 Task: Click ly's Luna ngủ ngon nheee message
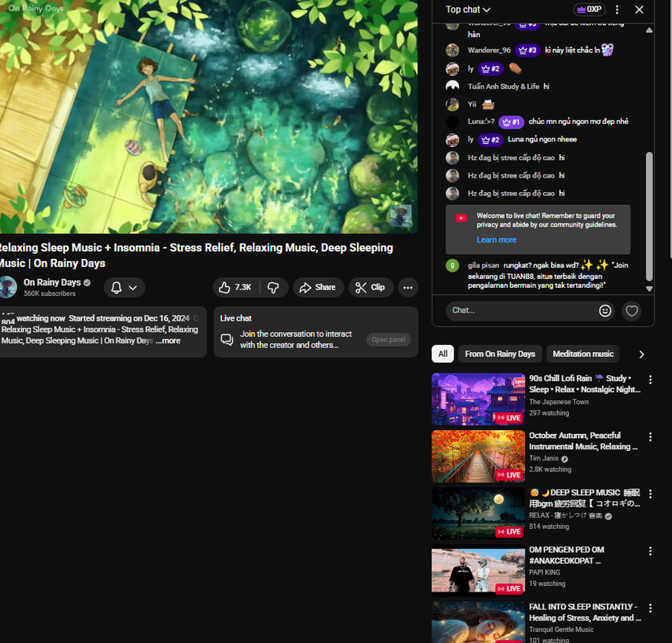tap(542, 139)
